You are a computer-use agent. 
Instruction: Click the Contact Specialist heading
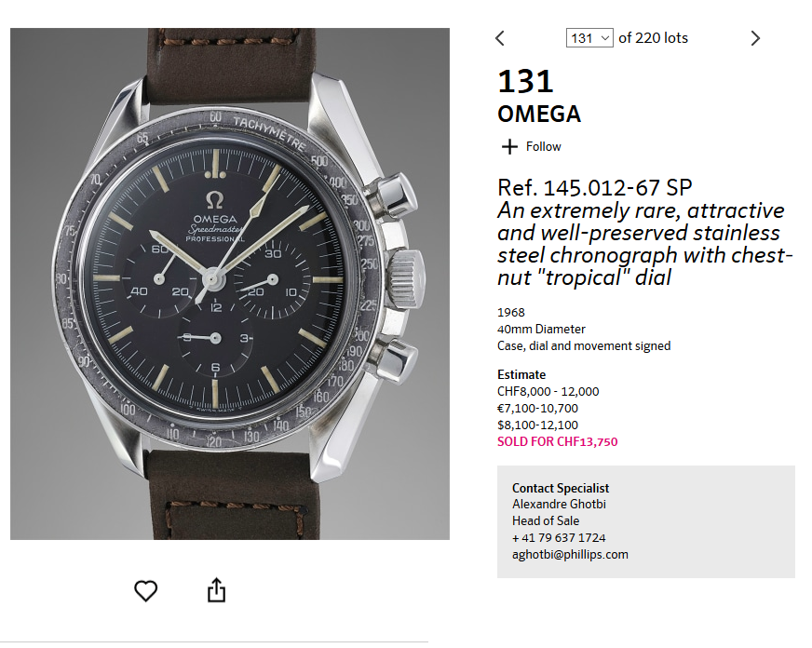(561, 488)
